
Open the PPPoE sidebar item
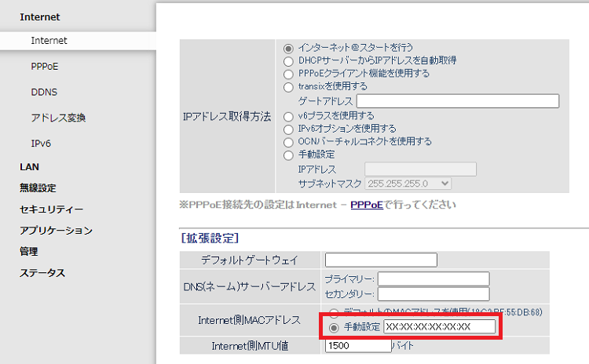point(45,67)
